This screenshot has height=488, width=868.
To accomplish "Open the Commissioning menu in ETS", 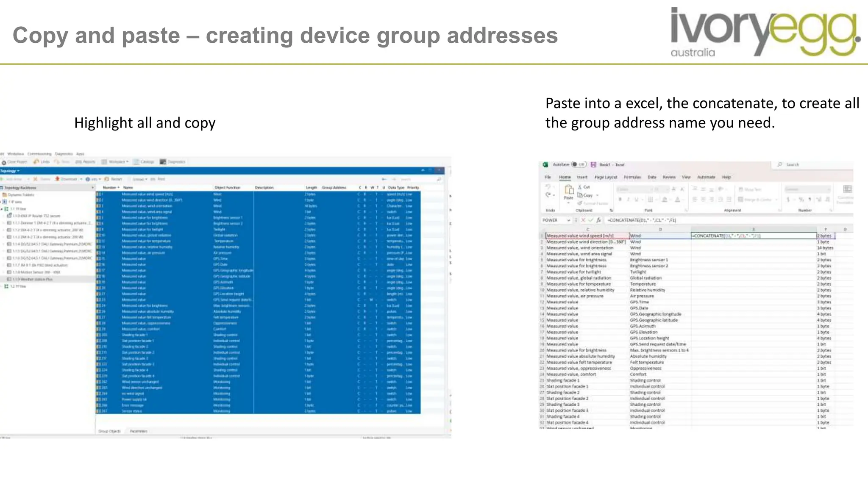I will [x=39, y=154].
